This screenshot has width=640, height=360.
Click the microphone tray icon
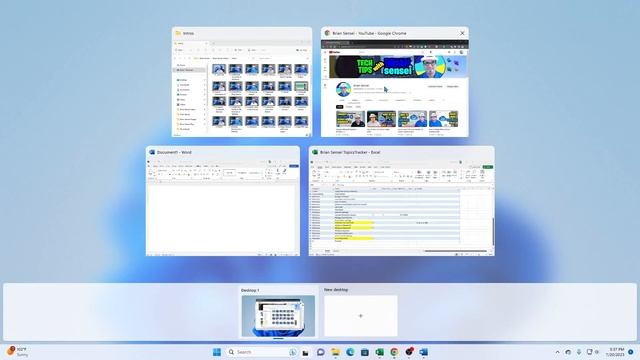pos(579,352)
